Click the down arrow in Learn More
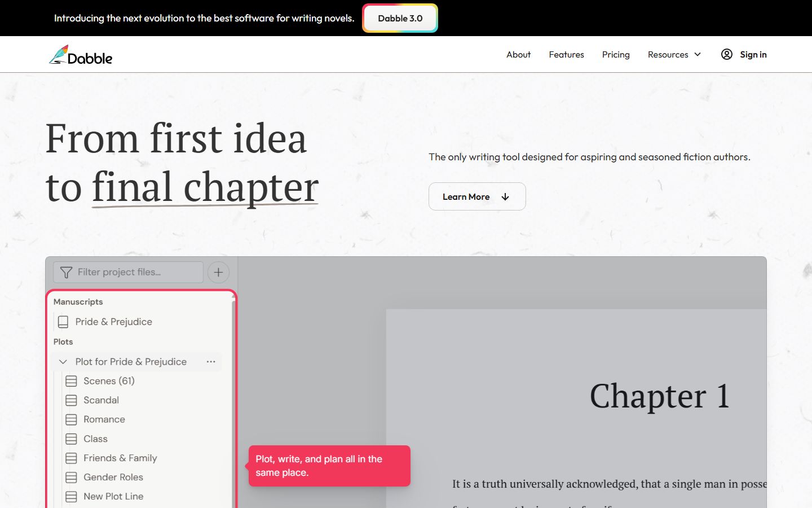 click(x=505, y=196)
